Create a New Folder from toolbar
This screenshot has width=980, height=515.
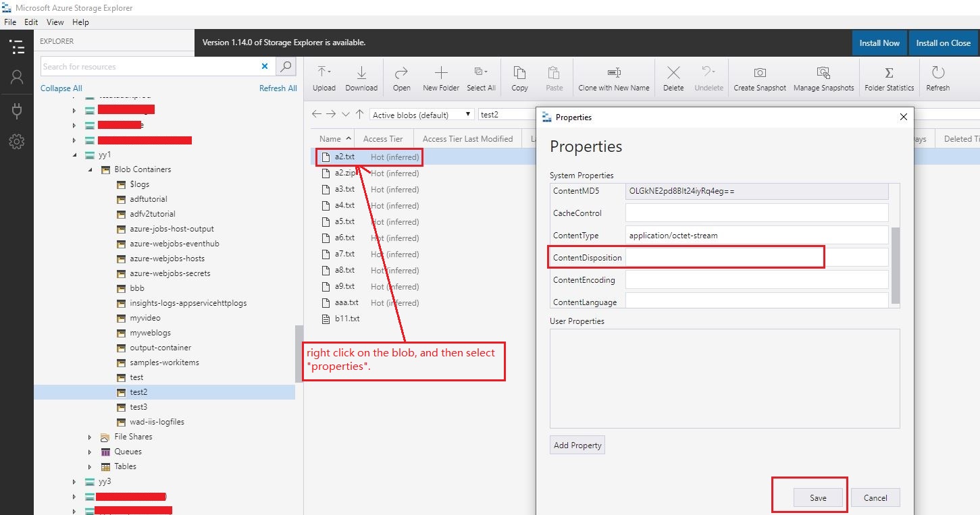point(441,79)
